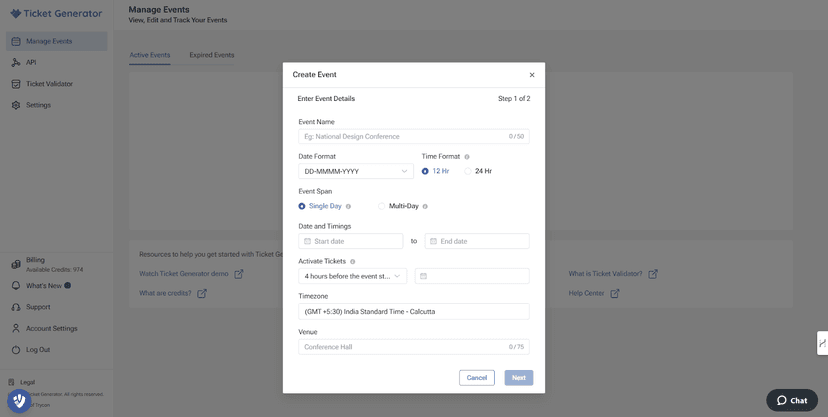
Task: Click Account Settings in sidebar
Action: pyautogui.click(x=52, y=328)
